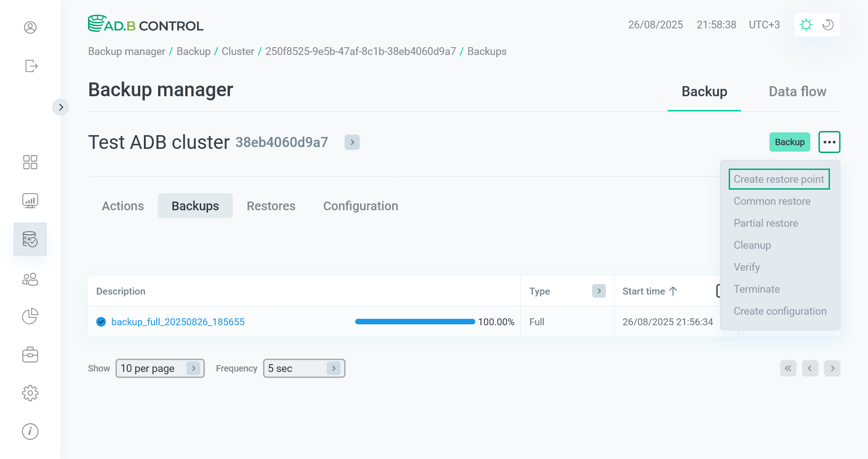Expand the sidebar with the chevron arrow
Image resolution: width=868 pixels, height=459 pixels.
coord(61,107)
